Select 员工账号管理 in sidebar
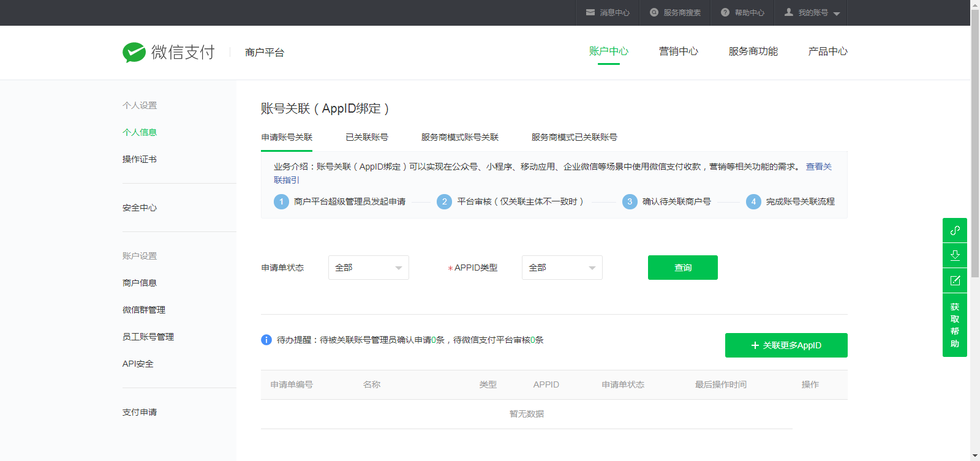Viewport: 980px width, 461px height. pyautogui.click(x=148, y=337)
